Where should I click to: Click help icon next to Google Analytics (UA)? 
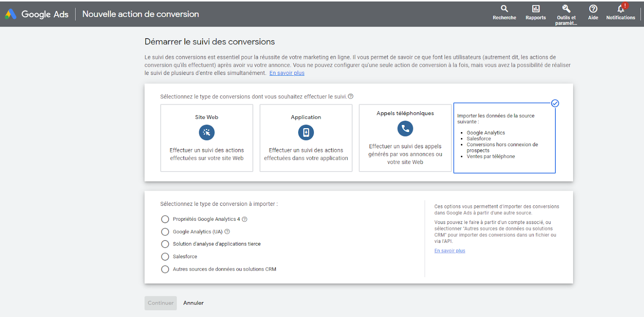[227, 232]
